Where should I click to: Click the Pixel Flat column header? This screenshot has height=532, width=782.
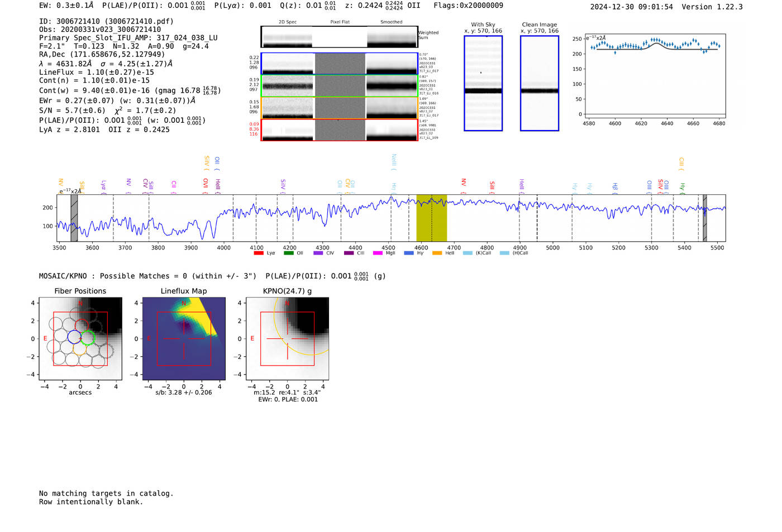point(340,22)
